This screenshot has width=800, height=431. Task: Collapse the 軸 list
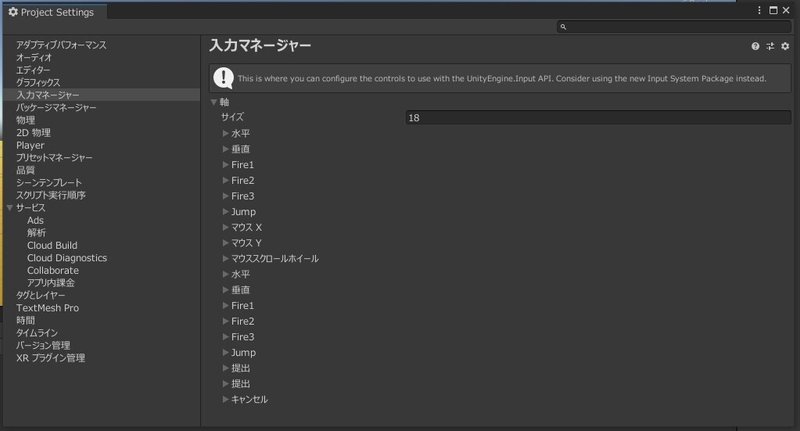(x=214, y=102)
